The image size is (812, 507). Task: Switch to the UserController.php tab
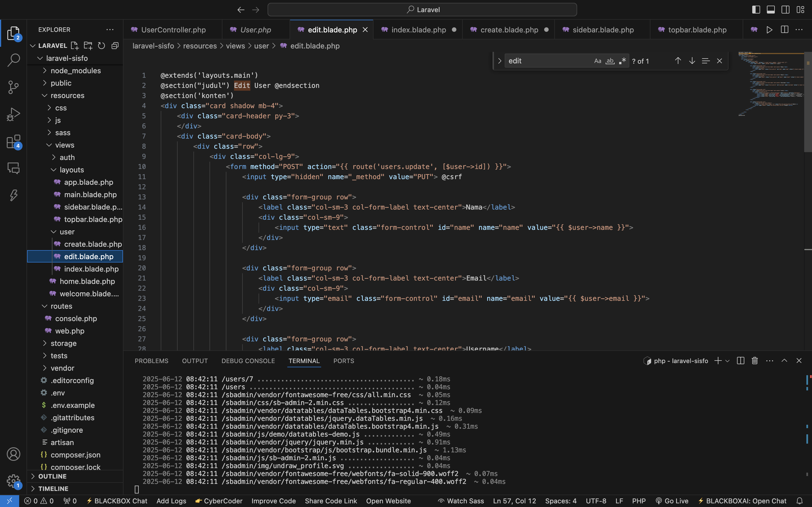173,30
